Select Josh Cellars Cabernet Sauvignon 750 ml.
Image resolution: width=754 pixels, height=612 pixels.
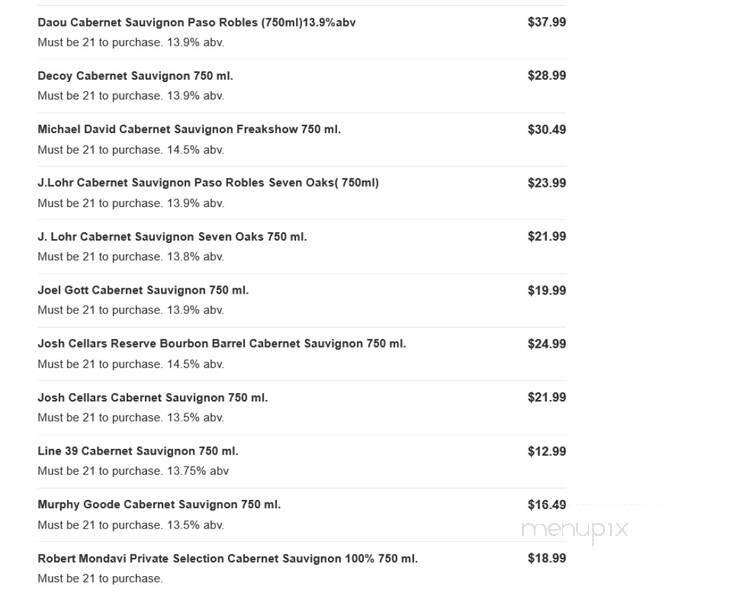[152, 398]
